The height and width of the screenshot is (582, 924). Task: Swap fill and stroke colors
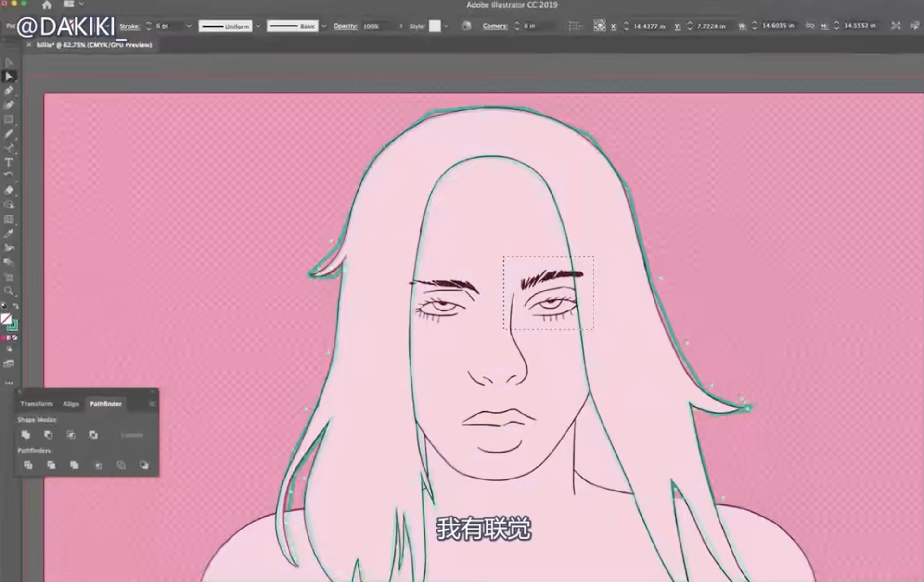16,306
